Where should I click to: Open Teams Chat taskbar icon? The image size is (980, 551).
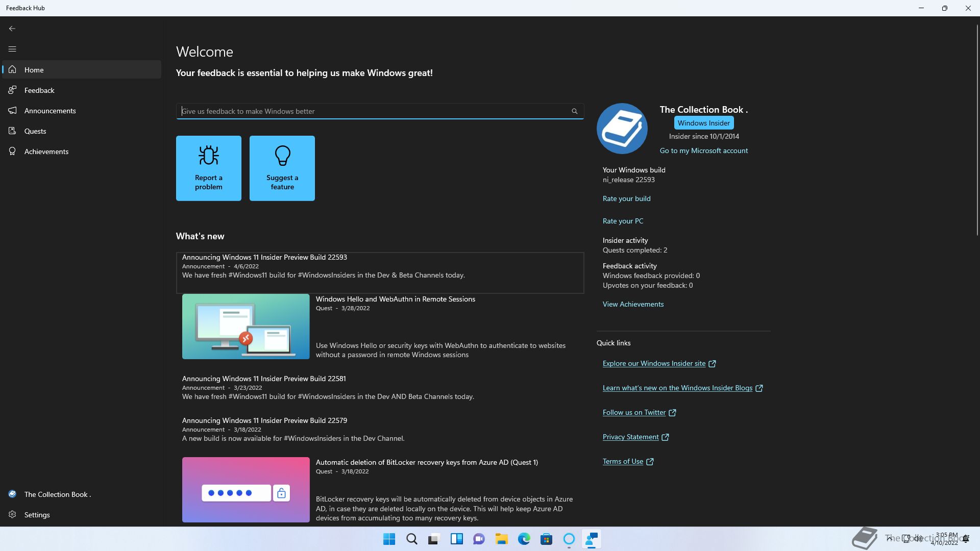479,539
